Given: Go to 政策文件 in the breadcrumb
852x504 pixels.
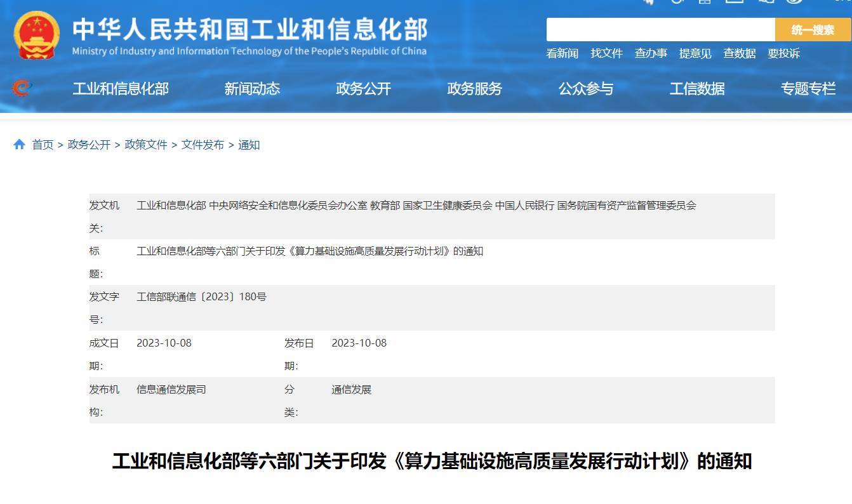Looking at the screenshot, I should tap(146, 145).
